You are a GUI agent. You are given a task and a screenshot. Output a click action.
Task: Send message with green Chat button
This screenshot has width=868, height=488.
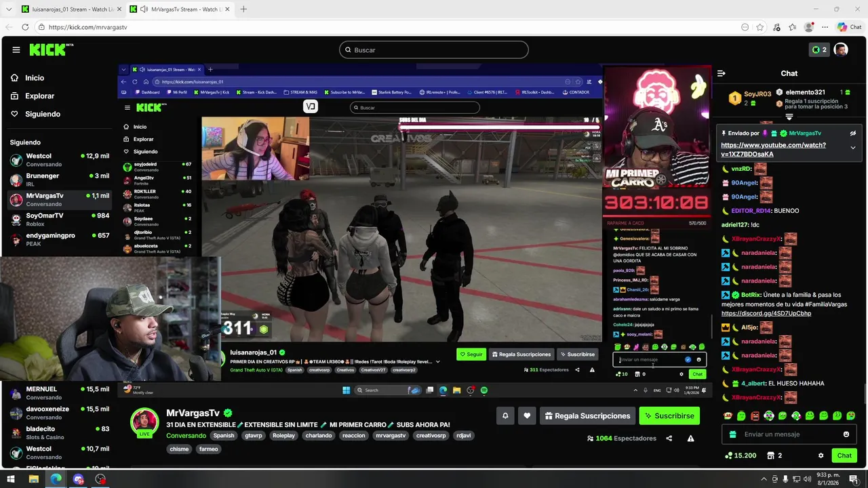pyautogui.click(x=844, y=455)
